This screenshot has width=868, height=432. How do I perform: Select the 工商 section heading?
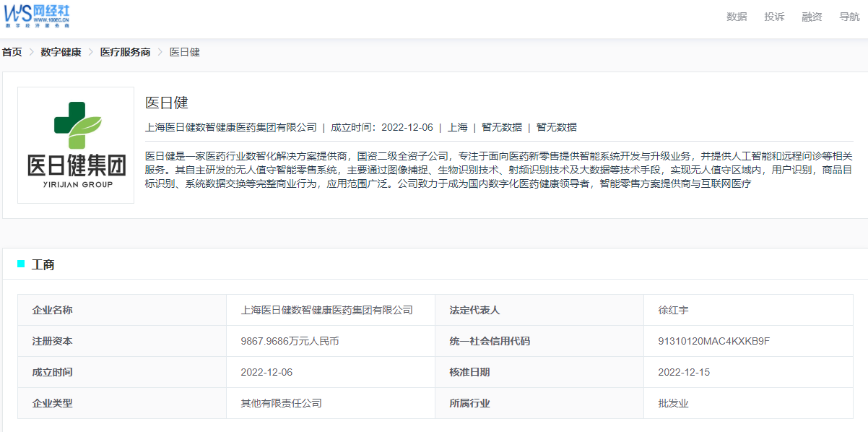pyautogui.click(x=43, y=264)
